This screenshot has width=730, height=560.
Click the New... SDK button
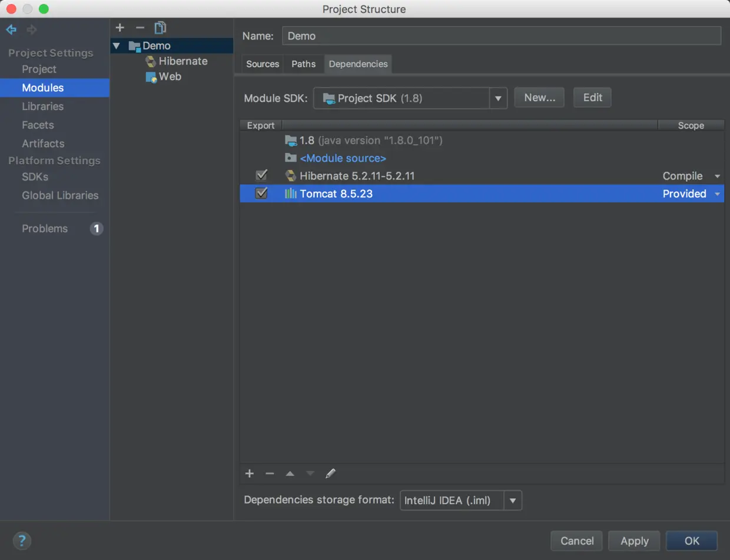coord(539,98)
